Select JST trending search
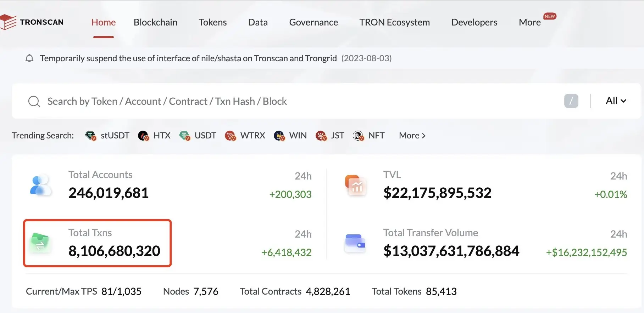The height and width of the screenshot is (313, 644). point(337,136)
